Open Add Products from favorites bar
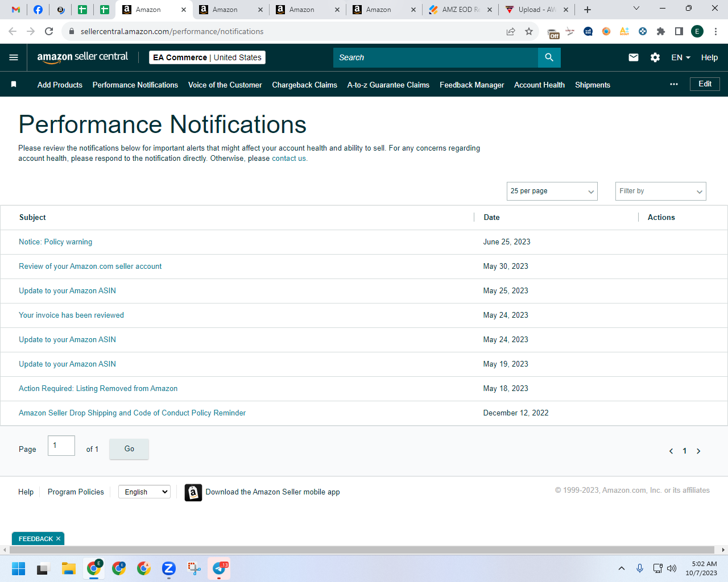728x582 pixels. tap(60, 85)
